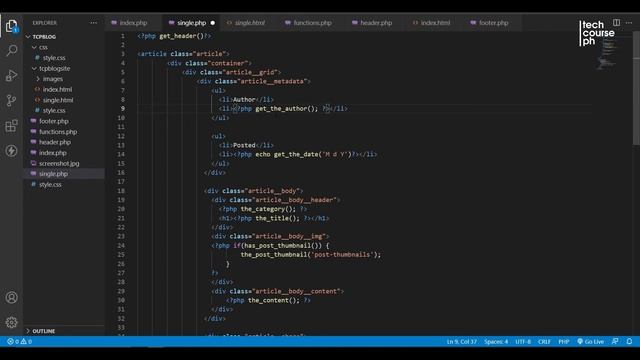The height and width of the screenshot is (360, 640).
Task: Switch to the header.php editor tab
Action: point(376,23)
